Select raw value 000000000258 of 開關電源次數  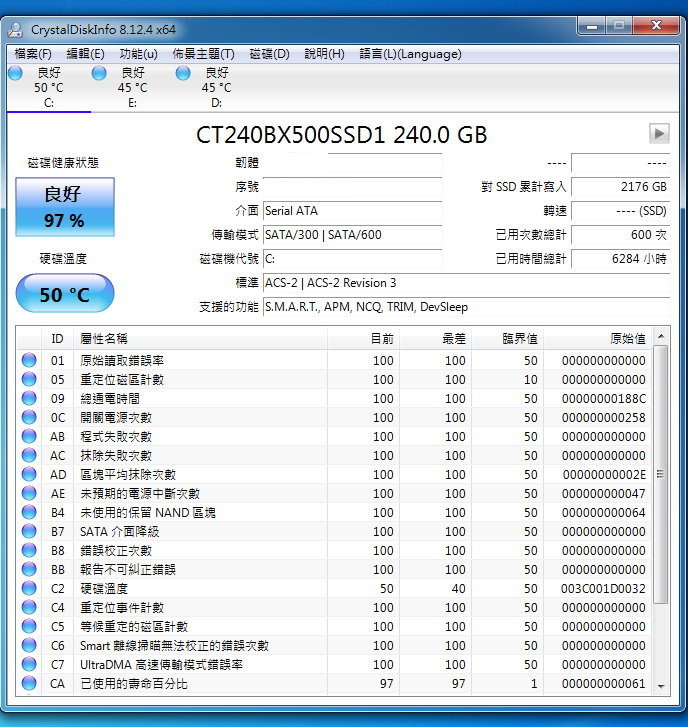tap(603, 418)
